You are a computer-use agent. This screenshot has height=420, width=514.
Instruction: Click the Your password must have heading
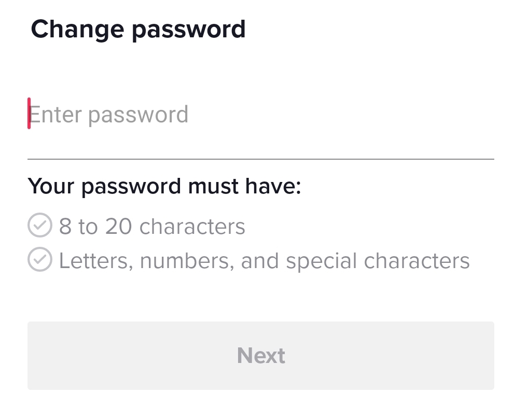(x=164, y=186)
